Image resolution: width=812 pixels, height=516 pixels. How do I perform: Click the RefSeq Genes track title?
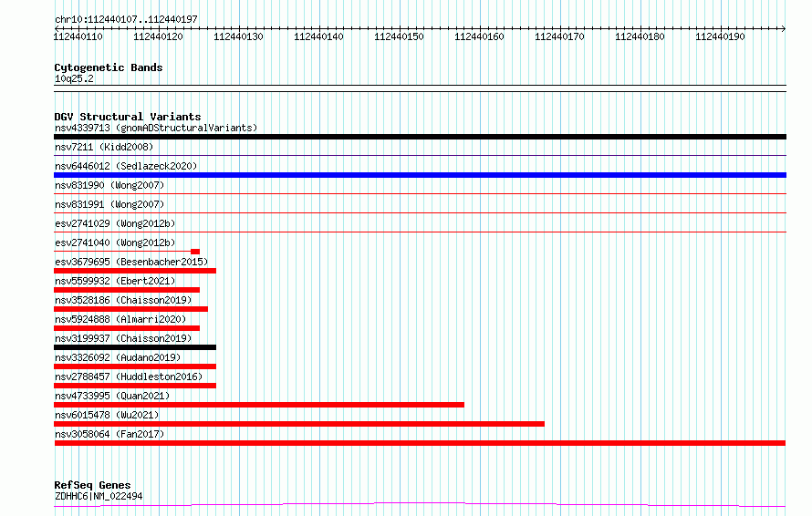coord(92,486)
